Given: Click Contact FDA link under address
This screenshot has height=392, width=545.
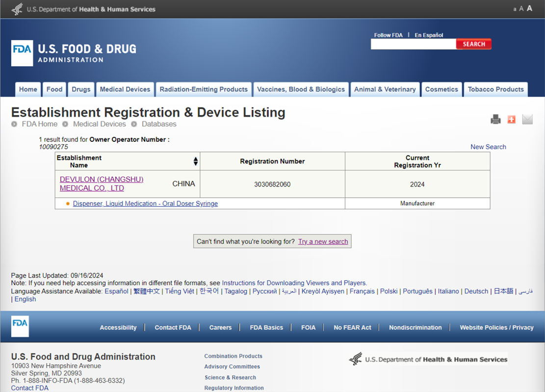Looking at the screenshot, I should point(29,388).
